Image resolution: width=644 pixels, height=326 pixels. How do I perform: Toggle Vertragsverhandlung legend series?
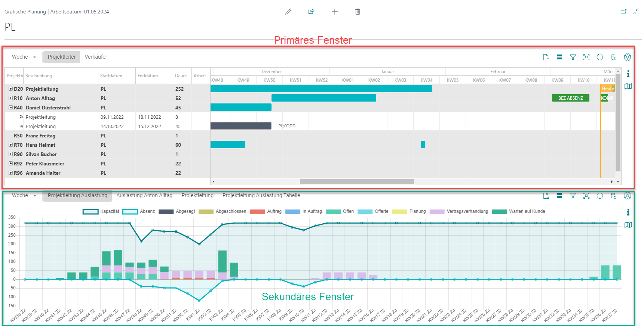coord(459,211)
